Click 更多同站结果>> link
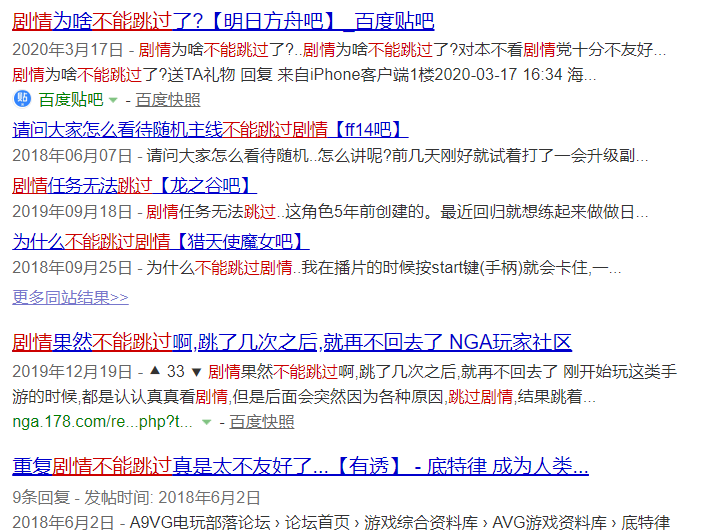Image resolution: width=710 pixels, height=531 pixels. [70, 297]
